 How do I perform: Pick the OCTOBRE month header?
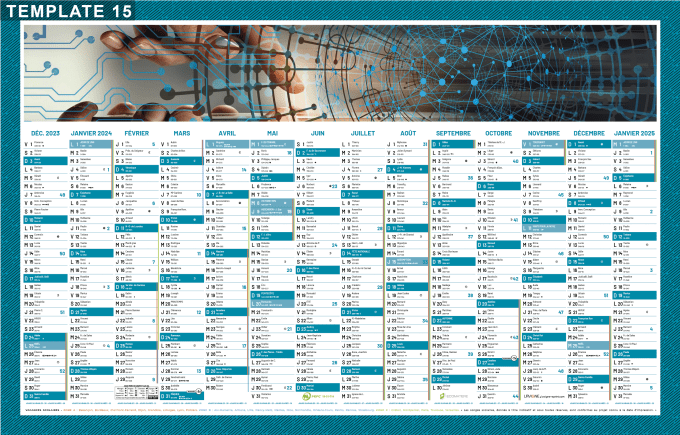tap(498, 133)
